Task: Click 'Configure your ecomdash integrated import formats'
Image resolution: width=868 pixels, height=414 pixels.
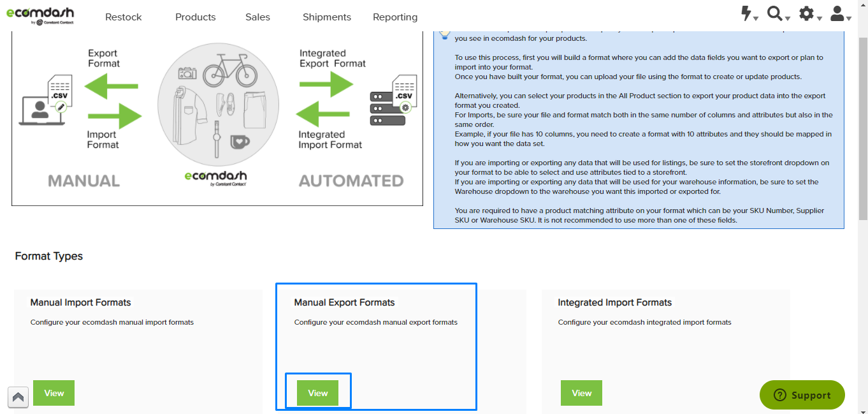Action: 645,322
